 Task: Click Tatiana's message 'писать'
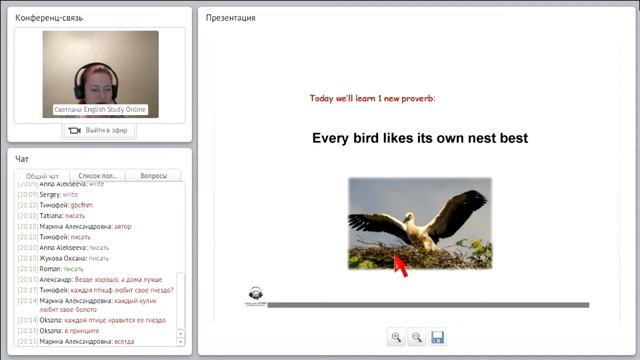point(75,216)
